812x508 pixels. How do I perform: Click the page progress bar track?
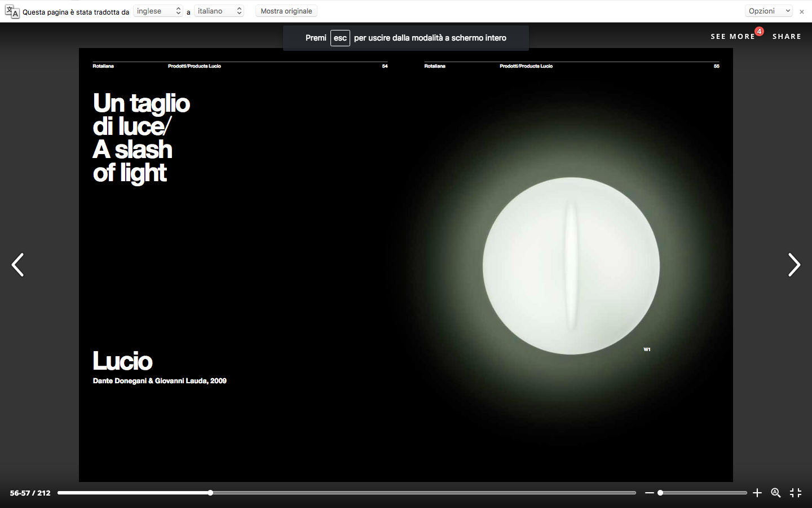[x=347, y=493]
